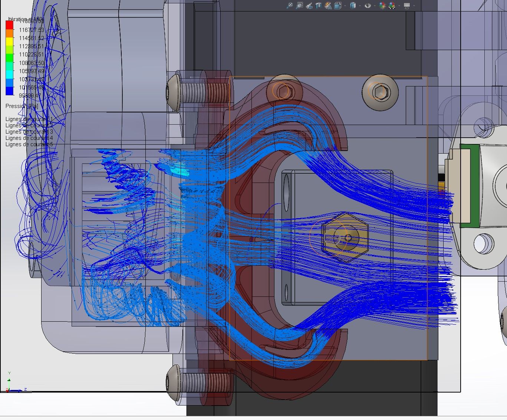Select the 'Pression [Pa]' legend title
The image size is (507, 420).
click(22, 106)
